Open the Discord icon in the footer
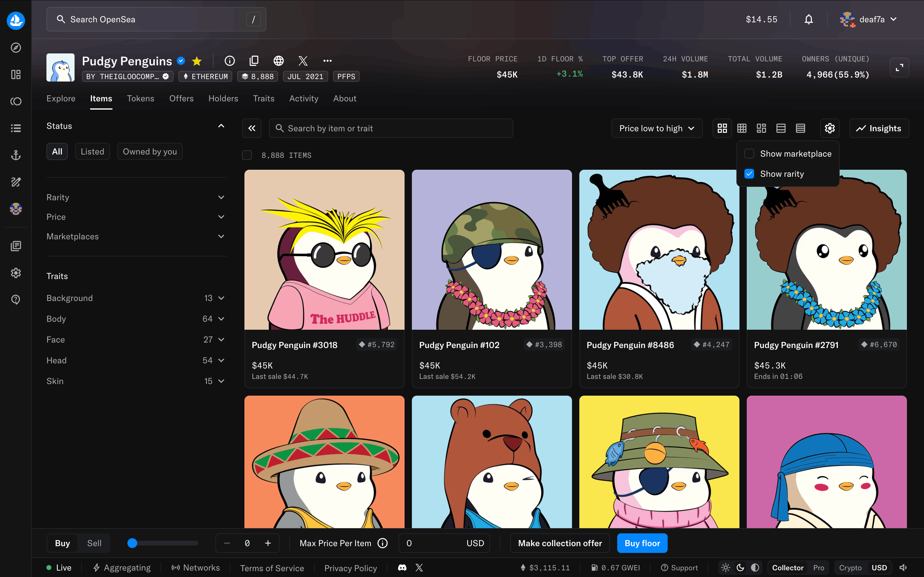This screenshot has width=924, height=577. coord(402,568)
